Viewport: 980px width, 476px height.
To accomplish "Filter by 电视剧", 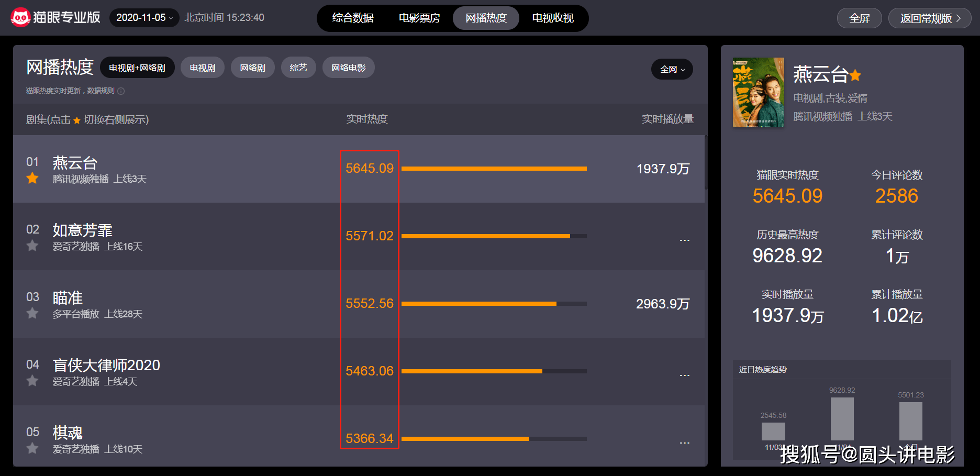I will click(x=203, y=68).
